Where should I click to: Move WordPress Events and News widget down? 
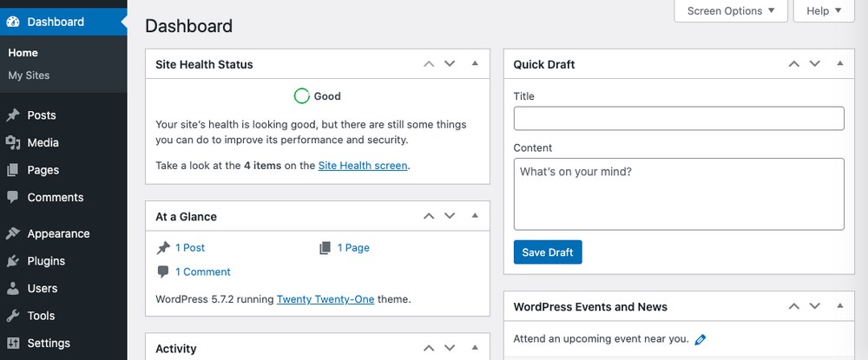[814, 306]
